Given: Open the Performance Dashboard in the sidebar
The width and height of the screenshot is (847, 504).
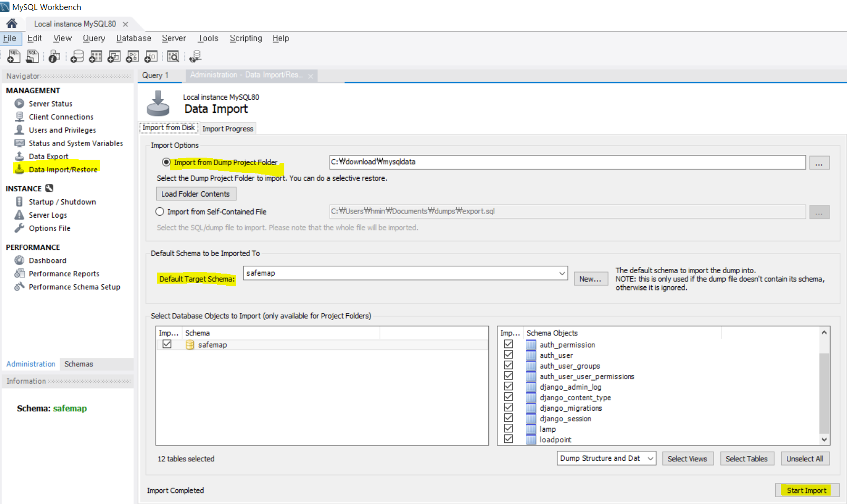Looking at the screenshot, I should 48,260.
